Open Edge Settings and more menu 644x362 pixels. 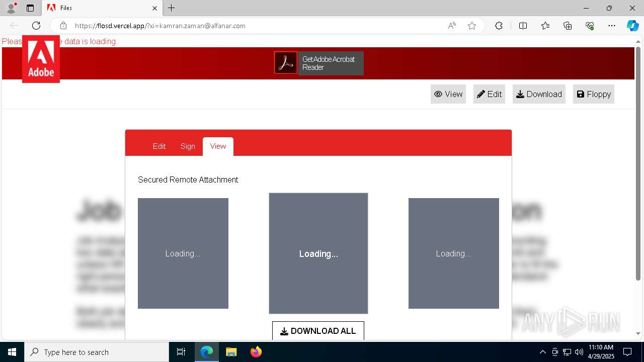[x=612, y=26]
